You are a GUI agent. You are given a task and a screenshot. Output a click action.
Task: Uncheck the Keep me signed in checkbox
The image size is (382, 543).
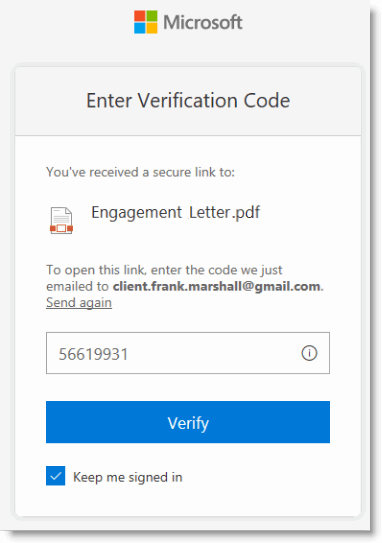(x=55, y=476)
